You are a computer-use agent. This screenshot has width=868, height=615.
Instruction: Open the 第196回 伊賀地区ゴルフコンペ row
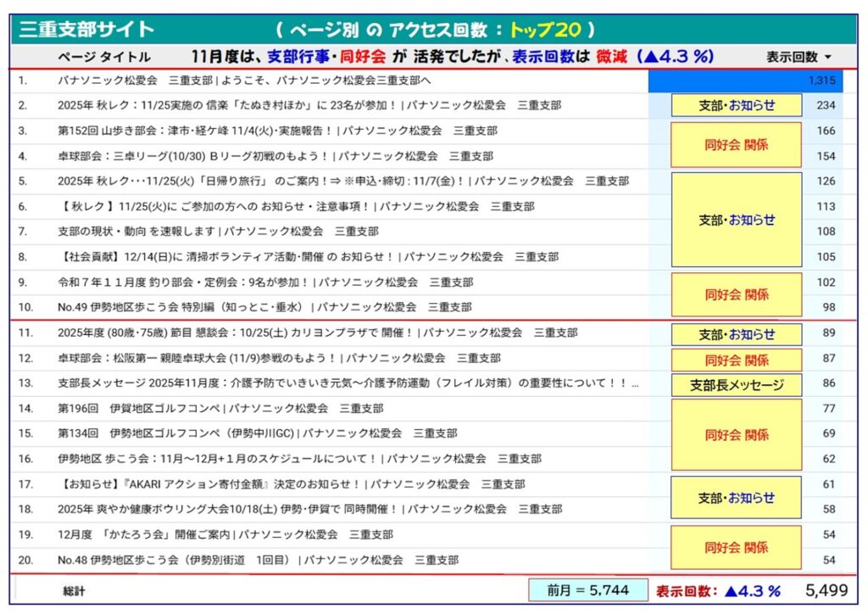[x=220, y=408]
